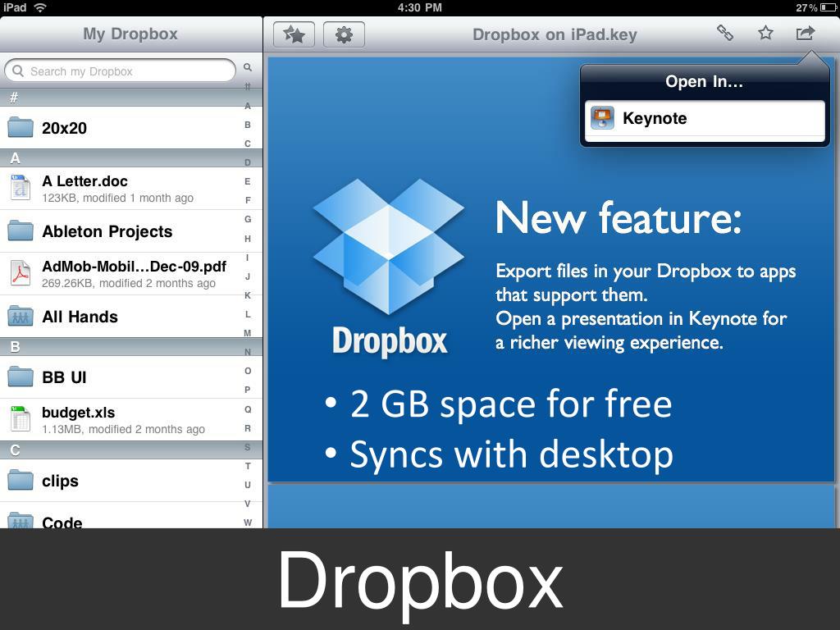
Task: Tap the share export arrow icon
Action: 806,33
